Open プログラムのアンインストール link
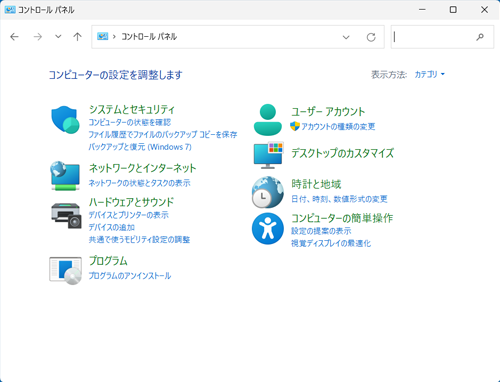The width and height of the screenshot is (500, 382). click(x=130, y=276)
